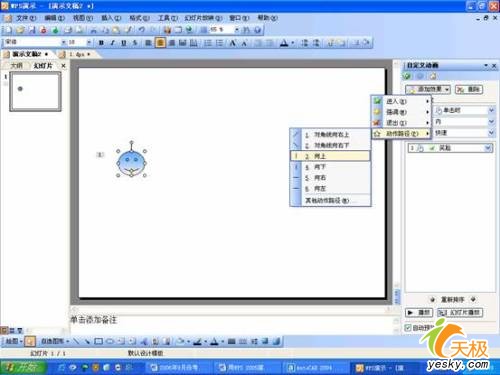Open the Slide Show menu

(x=203, y=18)
